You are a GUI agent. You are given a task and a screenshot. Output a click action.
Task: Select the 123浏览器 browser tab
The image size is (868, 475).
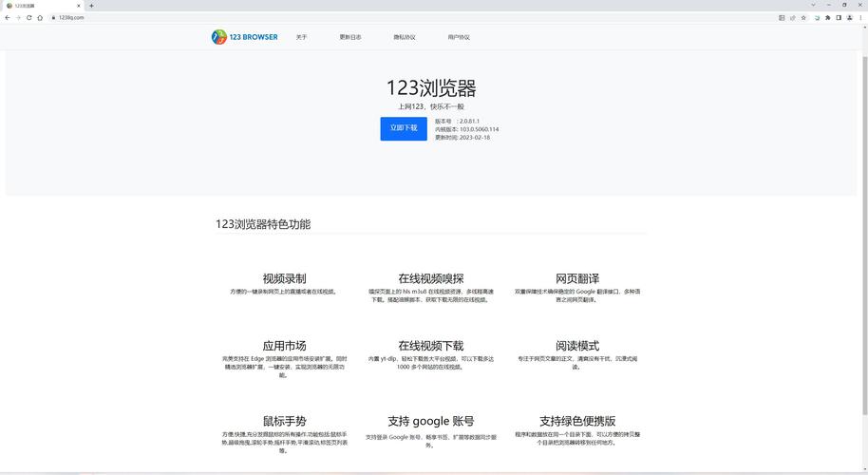tap(43, 6)
